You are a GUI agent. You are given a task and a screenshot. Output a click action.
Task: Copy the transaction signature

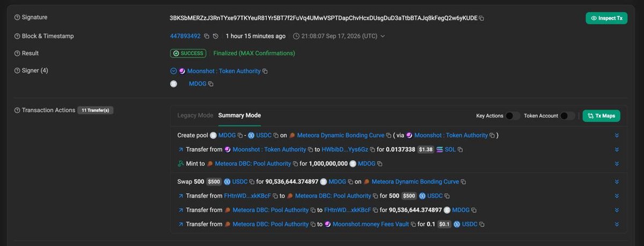pos(481,18)
